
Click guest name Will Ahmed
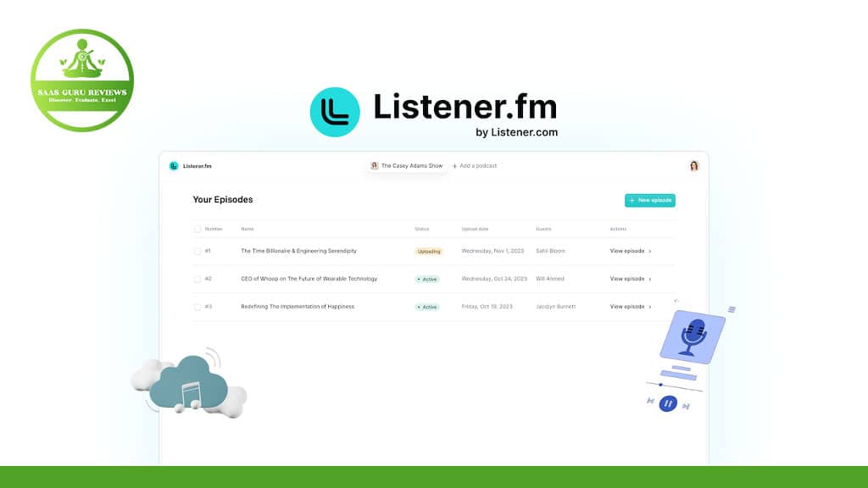pyautogui.click(x=549, y=279)
